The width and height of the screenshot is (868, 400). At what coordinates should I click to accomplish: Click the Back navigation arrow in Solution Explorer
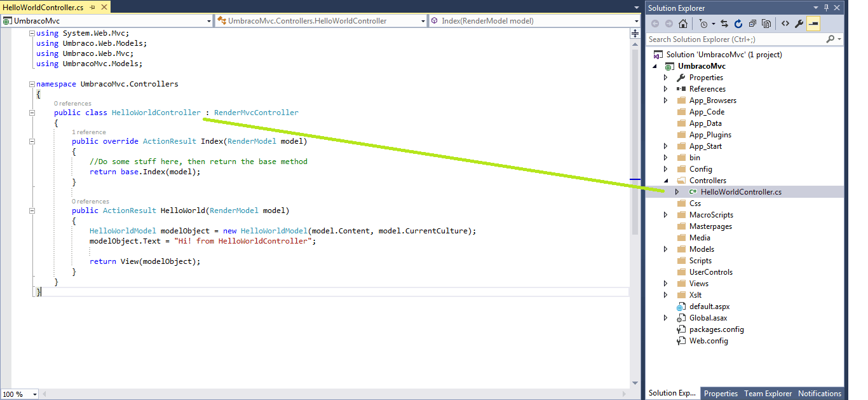[x=655, y=24]
